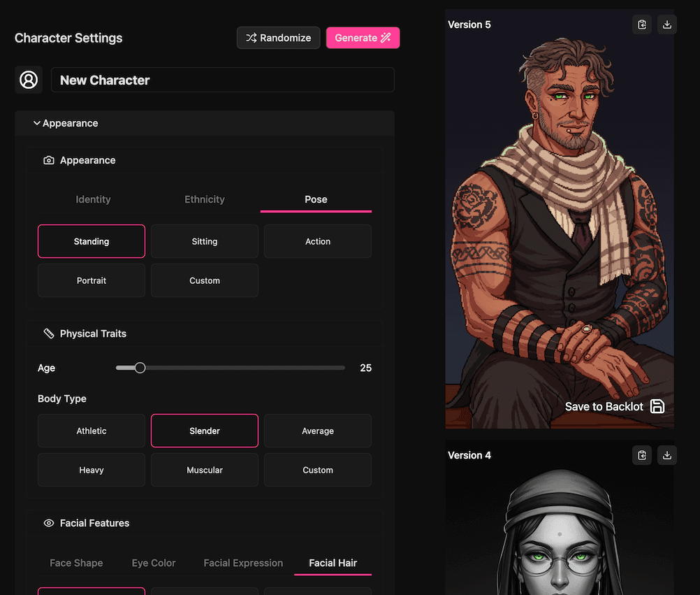Copy Version 4 image to clipboard

641,454
